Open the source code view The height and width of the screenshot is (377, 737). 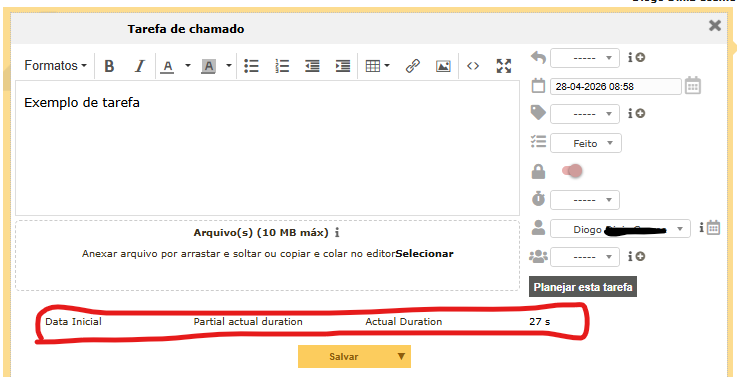(473, 66)
